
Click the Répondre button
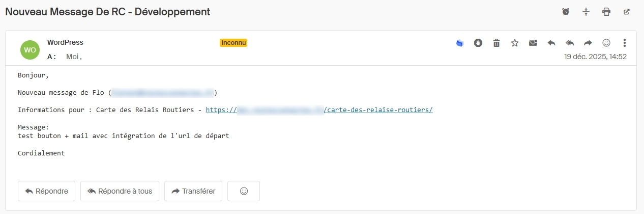tap(46, 191)
